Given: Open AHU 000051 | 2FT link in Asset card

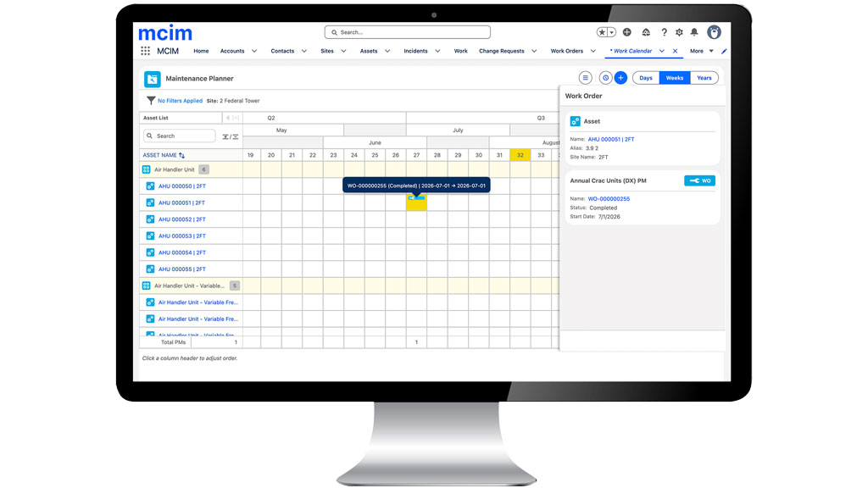Looking at the screenshot, I should click(x=611, y=140).
